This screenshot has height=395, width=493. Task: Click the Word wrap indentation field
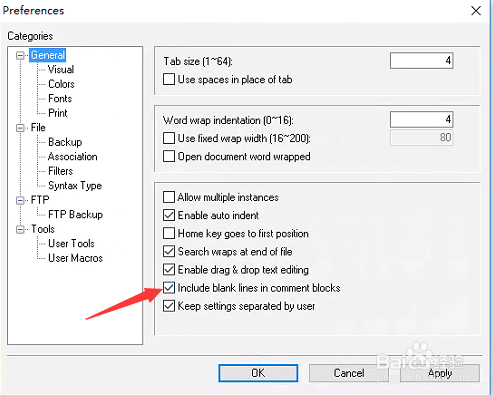pos(422,119)
